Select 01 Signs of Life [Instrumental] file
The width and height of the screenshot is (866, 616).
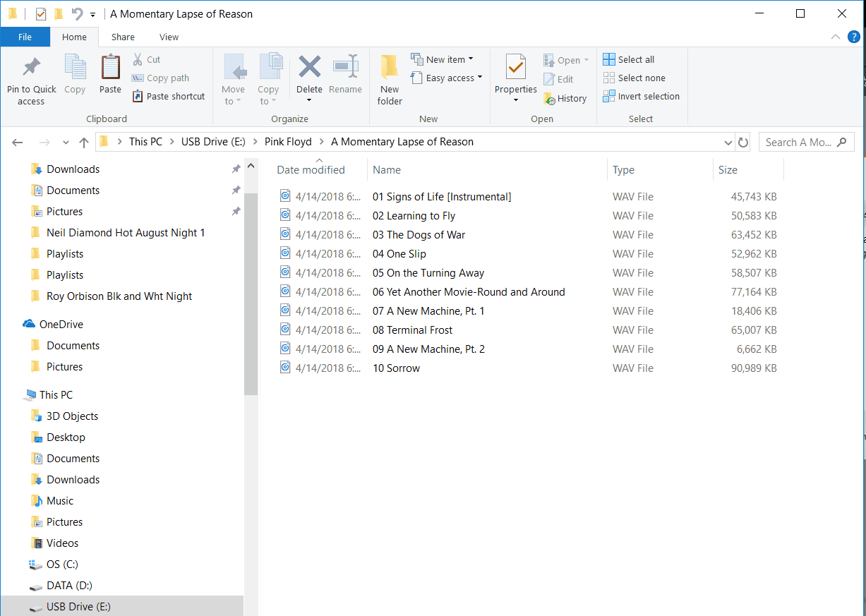(442, 197)
